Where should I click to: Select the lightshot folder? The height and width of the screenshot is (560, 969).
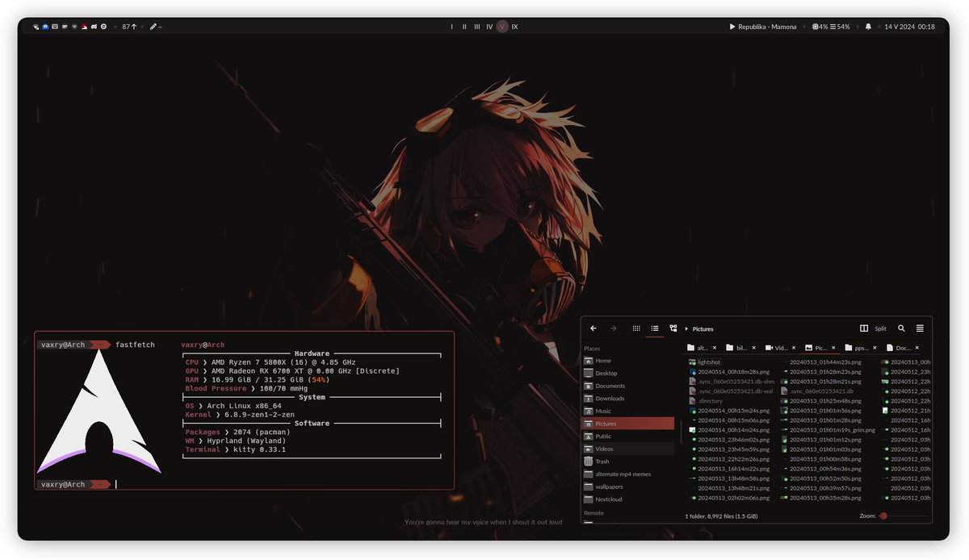[x=705, y=362]
